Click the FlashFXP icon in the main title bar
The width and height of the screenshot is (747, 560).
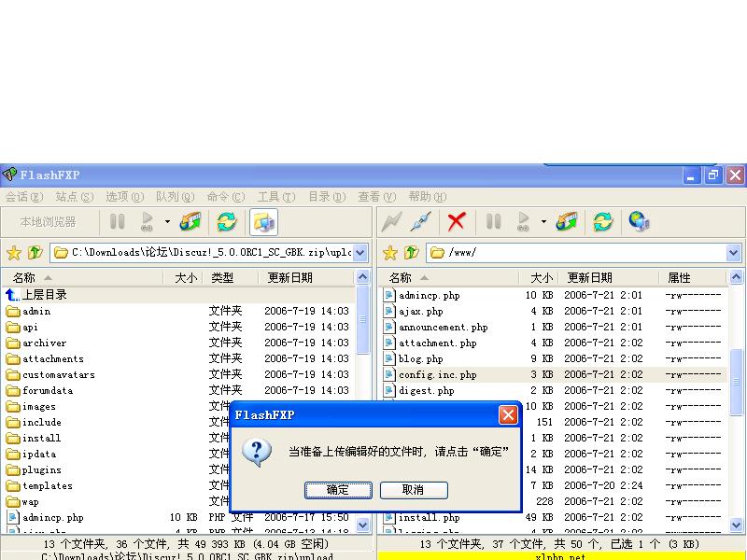coord(9,175)
